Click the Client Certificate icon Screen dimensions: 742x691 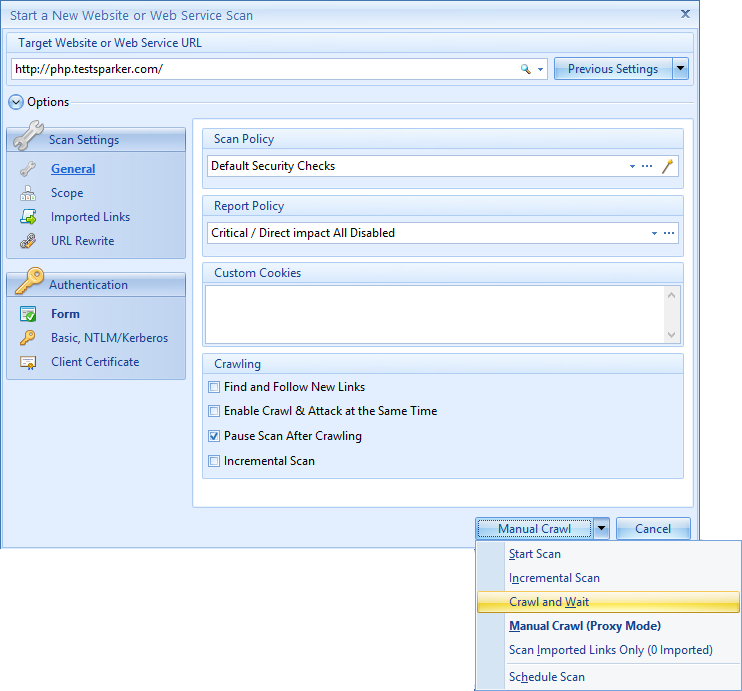(x=28, y=362)
